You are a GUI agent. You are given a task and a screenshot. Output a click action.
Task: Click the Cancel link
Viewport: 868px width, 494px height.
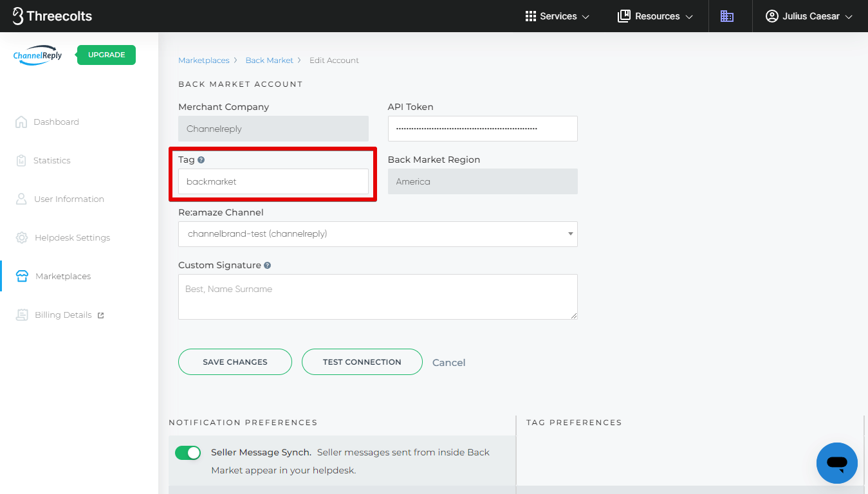pyautogui.click(x=448, y=362)
